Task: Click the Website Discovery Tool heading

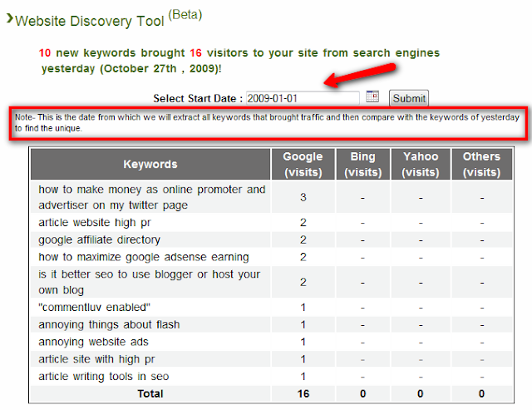Action: [90, 21]
